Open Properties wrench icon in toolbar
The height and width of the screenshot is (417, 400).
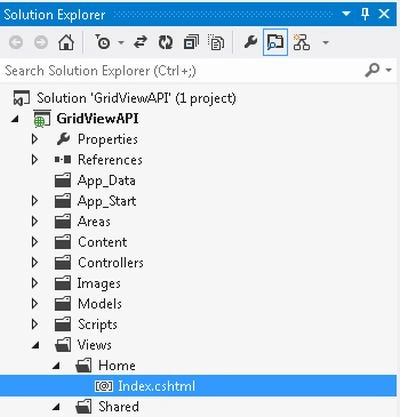pos(250,42)
